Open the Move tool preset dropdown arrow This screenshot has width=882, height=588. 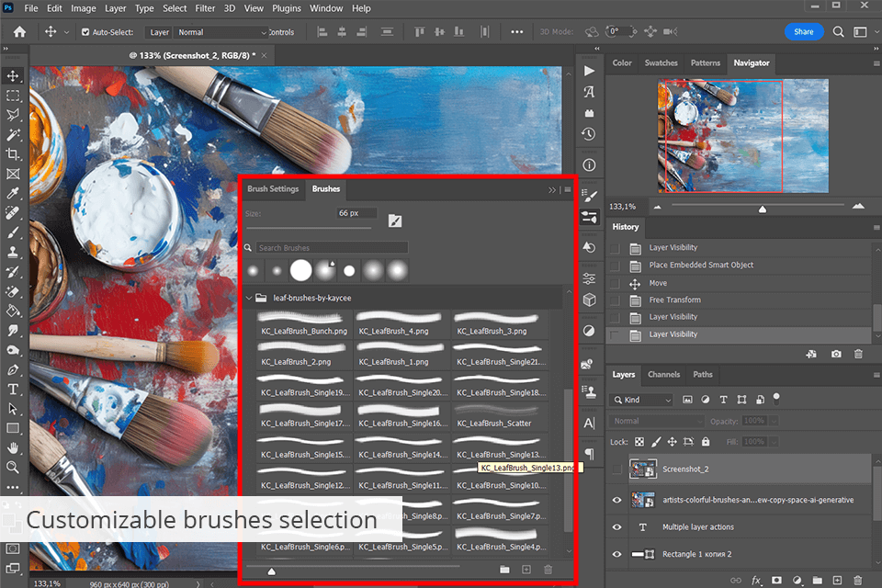point(66,32)
